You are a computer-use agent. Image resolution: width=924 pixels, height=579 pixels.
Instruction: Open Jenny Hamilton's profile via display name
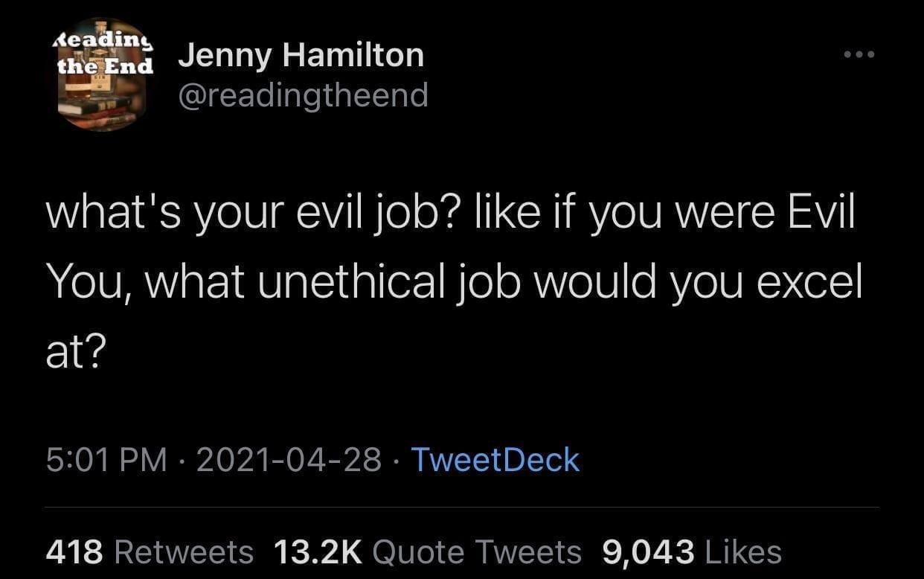[x=301, y=56]
